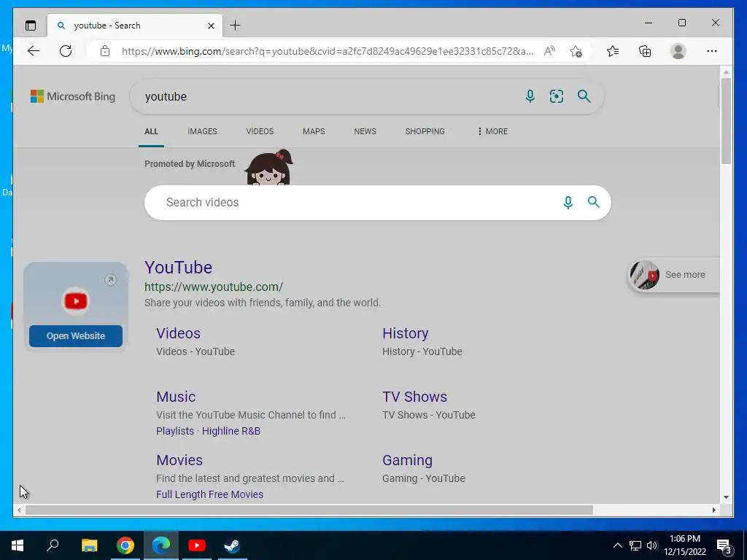
Task: Open the Movies sublink
Action: 179,461
